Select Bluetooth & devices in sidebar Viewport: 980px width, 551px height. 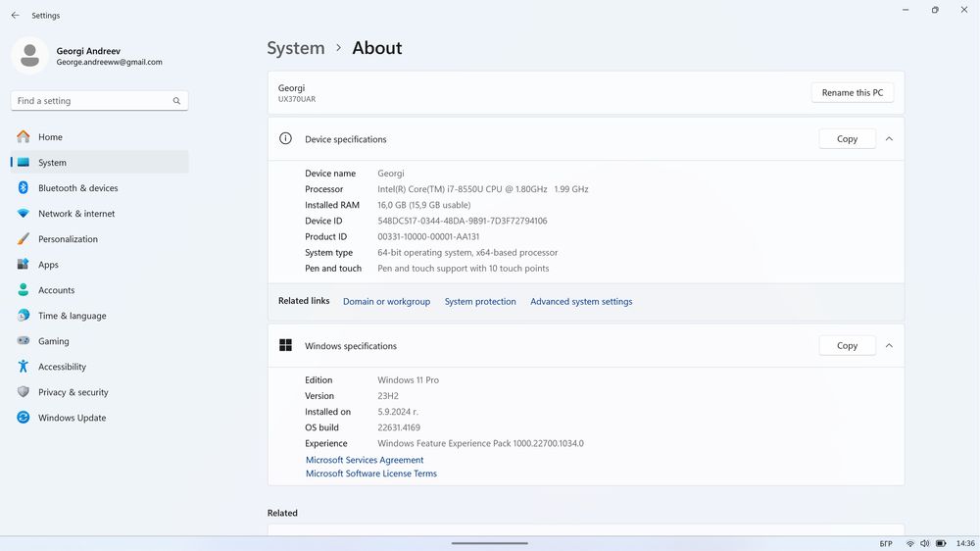99,187
